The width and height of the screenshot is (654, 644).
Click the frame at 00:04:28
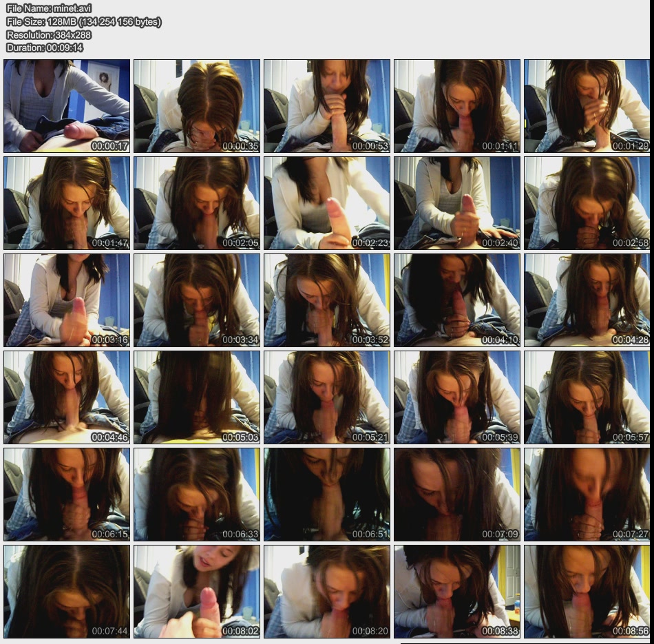587,300
